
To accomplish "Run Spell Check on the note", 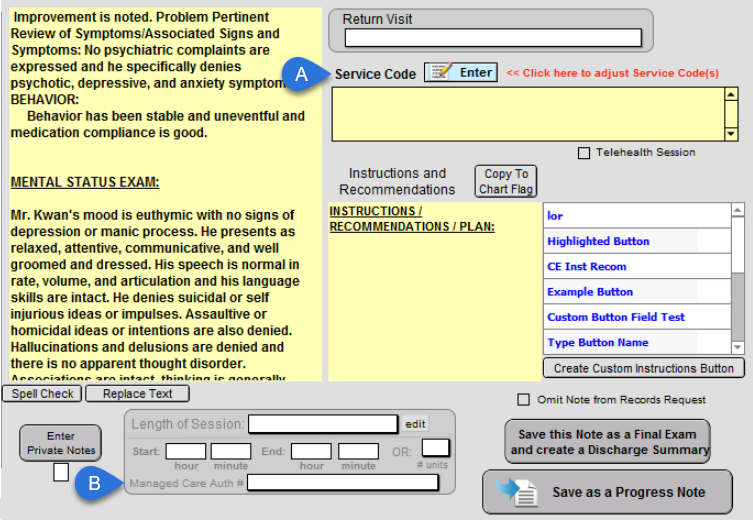I will coord(43,394).
